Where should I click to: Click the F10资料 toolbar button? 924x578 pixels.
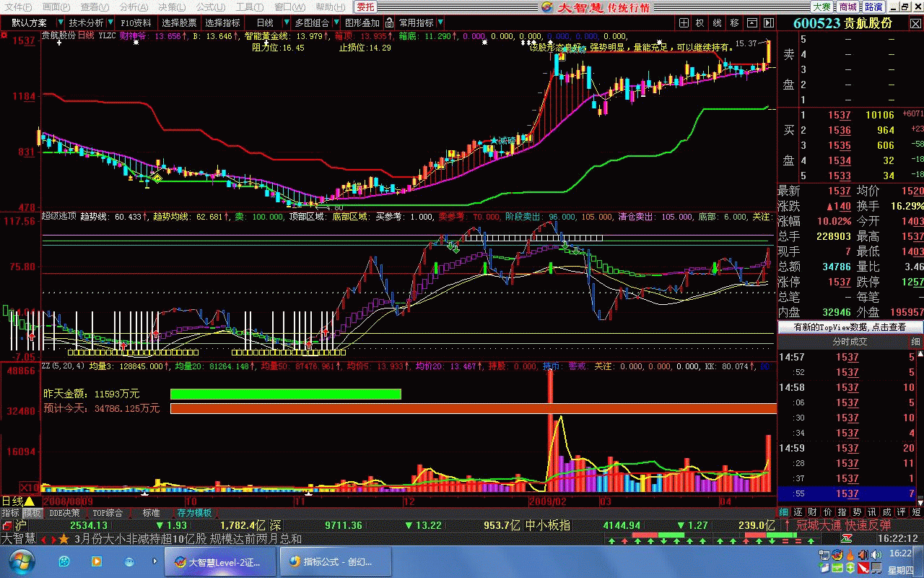click(136, 23)
